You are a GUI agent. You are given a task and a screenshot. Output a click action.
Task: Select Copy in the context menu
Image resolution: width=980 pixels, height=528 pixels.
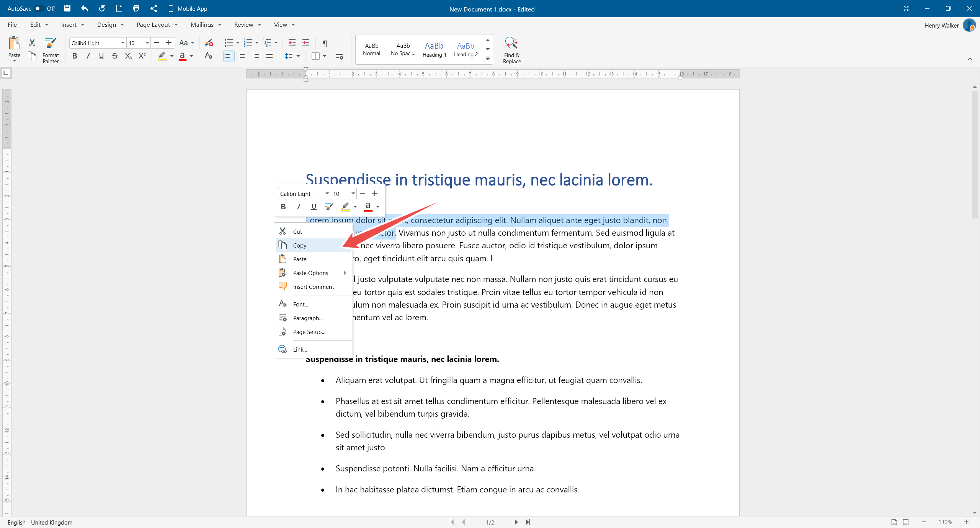[299, 245]
